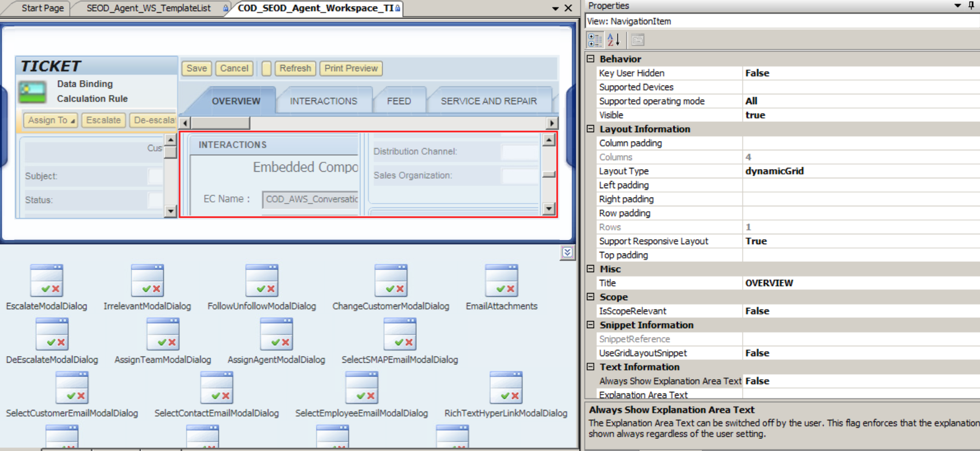Open the Properties panel options dropdown

pos(958,5)
